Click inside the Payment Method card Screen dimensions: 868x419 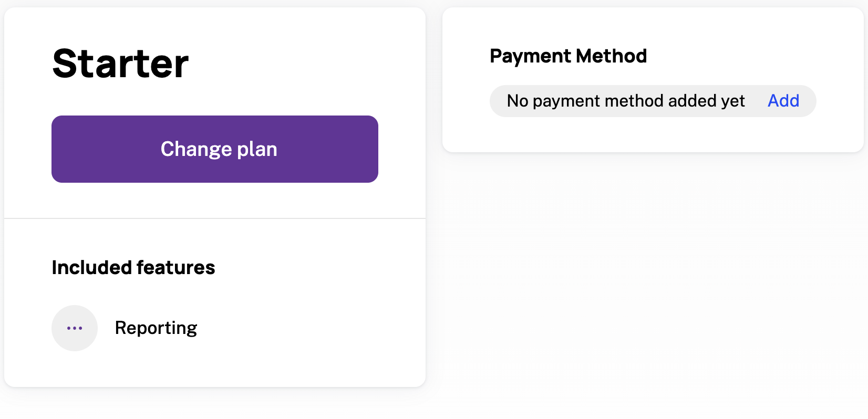652,131
